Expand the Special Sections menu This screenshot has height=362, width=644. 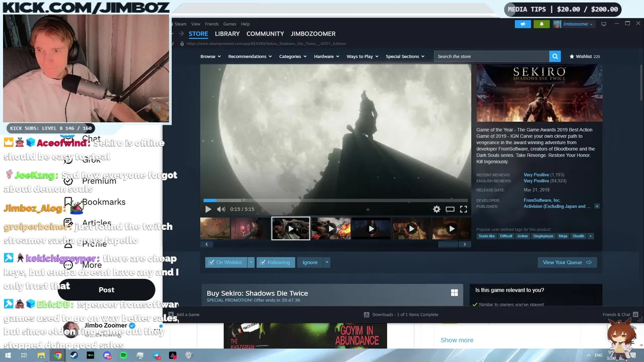pyautogui.click(x=405, y=56)
